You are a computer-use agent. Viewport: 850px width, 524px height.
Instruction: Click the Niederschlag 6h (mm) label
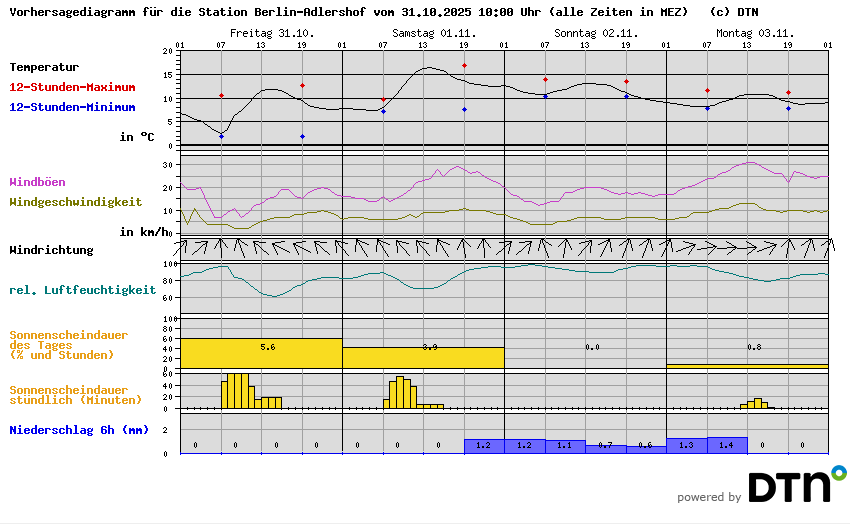(x=78, y=430)
